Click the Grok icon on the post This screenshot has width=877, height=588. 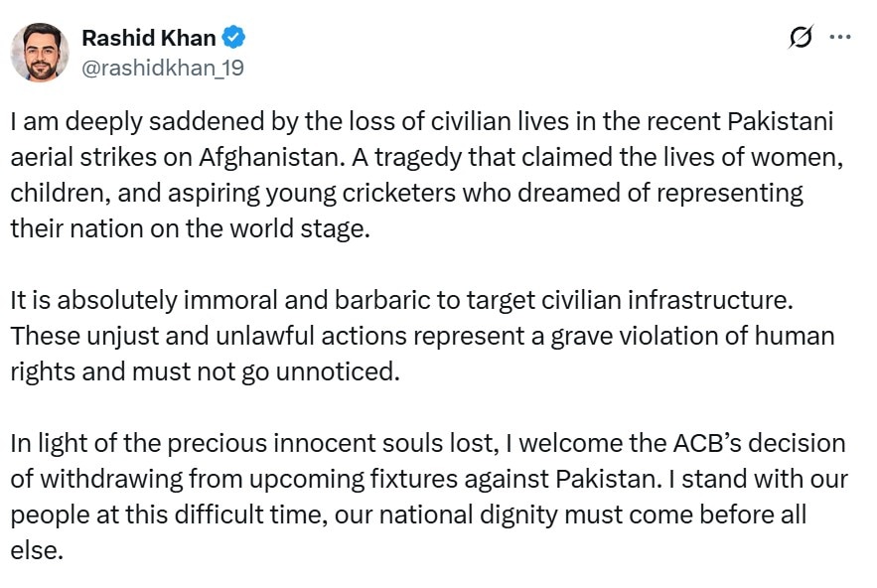[x=801, y=38]
